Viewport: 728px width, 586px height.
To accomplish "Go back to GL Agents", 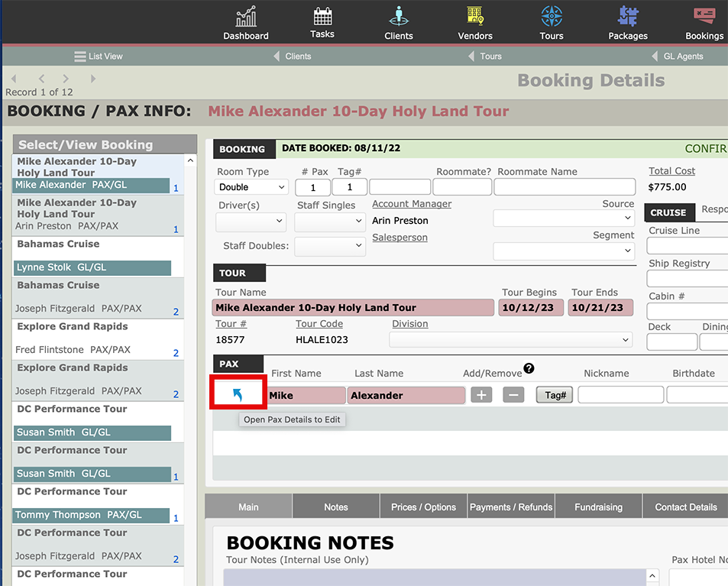I will (678, 57).
